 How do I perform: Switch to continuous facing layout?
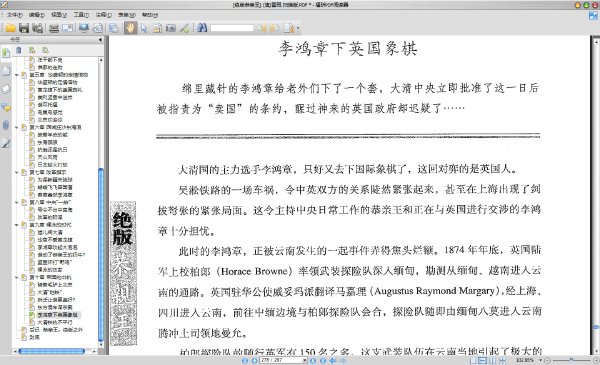tap(502, 360)
